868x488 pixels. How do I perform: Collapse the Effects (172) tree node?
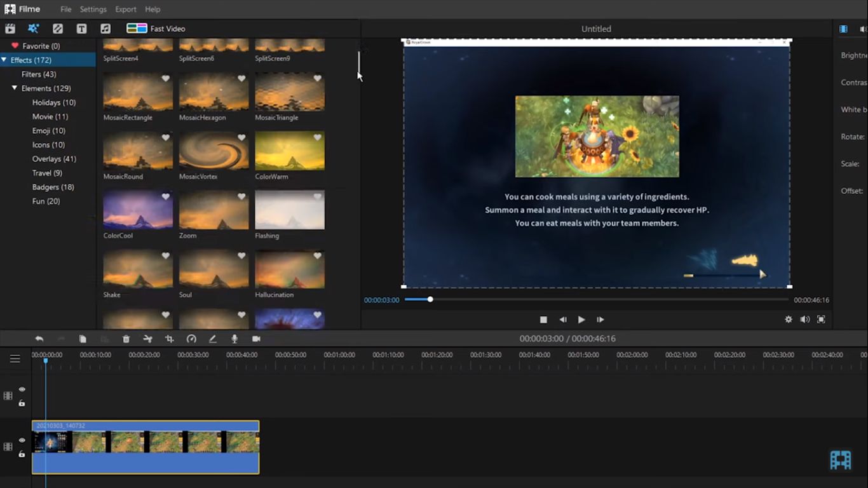4,60
